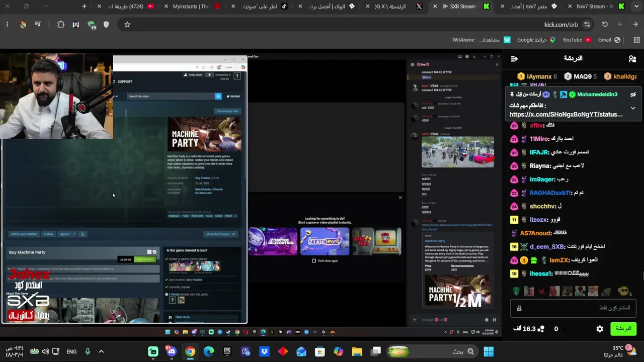Viewport: 644px width, 362px height.
Task: Click Add to your wishlist on Steam
Action: point(24,234)
